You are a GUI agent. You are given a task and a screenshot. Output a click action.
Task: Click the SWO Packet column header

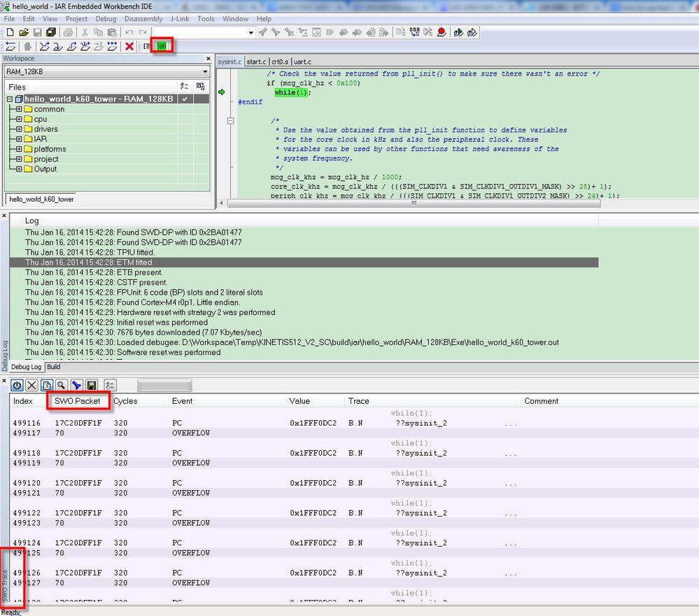(78, 401)
